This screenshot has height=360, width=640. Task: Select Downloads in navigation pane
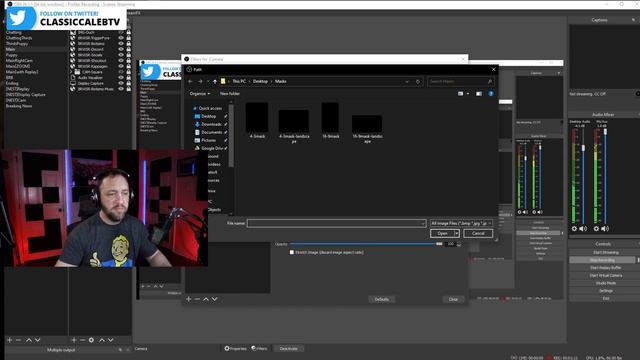pyautogui.click(x=211, y=124)
